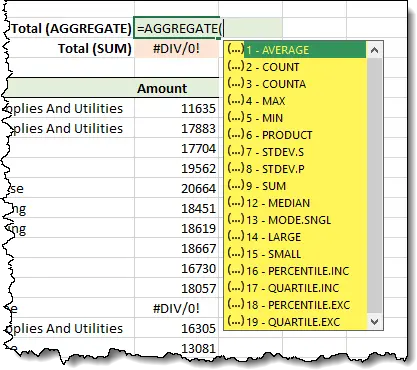The image size is (417, 370).
Task: Click Utilities cell beside 11635
Action: (71, 108)
